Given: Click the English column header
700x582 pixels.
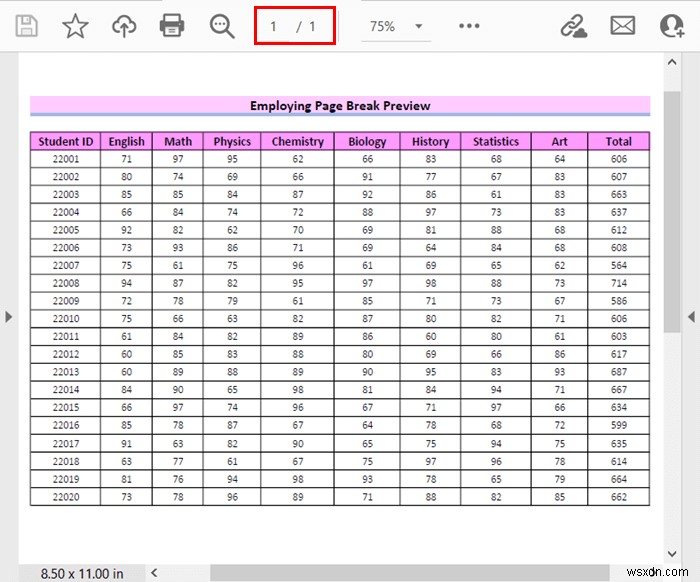Looking at the screenshot, I should (x=126, y=141).
